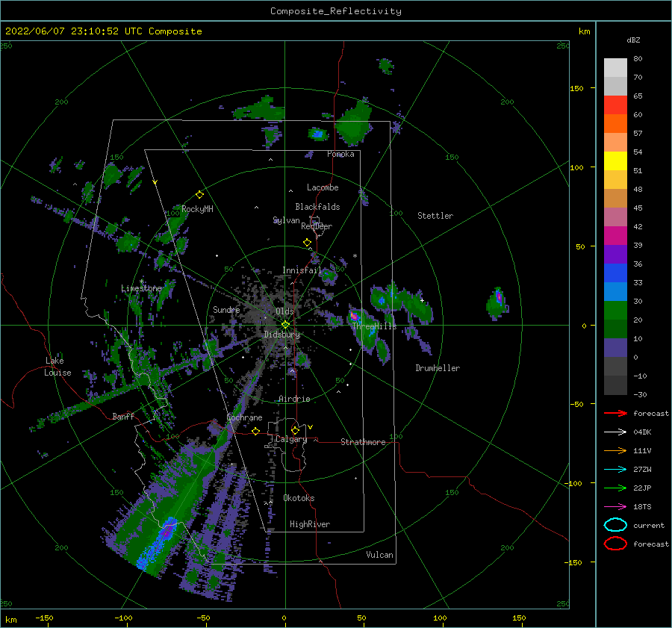Click the Cochrane label

pos(244,417)
